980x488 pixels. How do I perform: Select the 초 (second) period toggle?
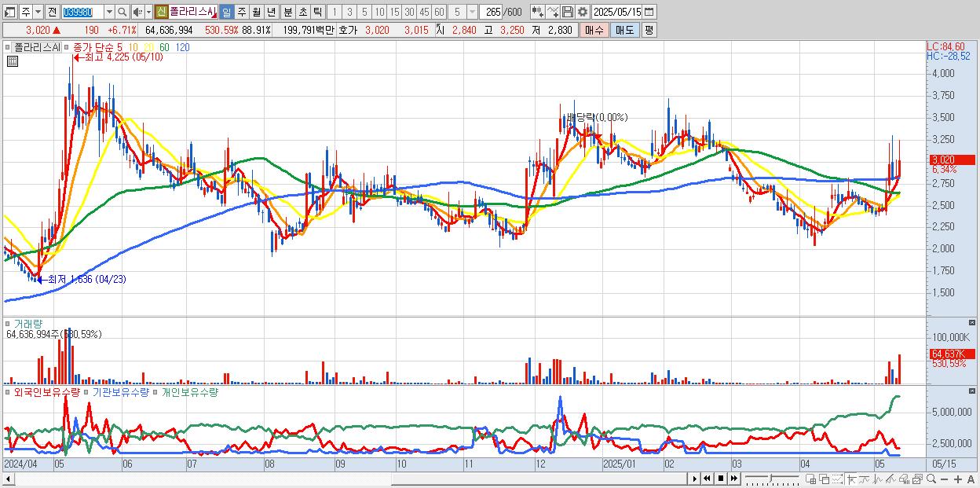[x=302, y=12]
